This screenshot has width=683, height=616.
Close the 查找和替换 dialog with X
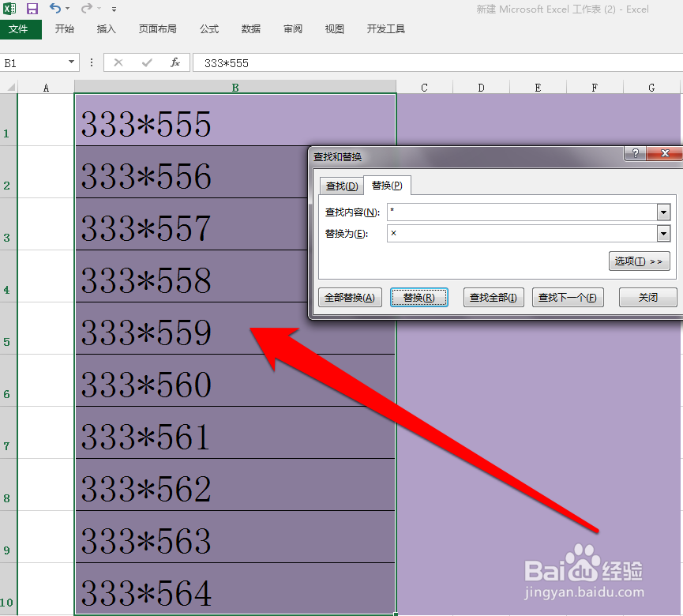tap(665, 153)
